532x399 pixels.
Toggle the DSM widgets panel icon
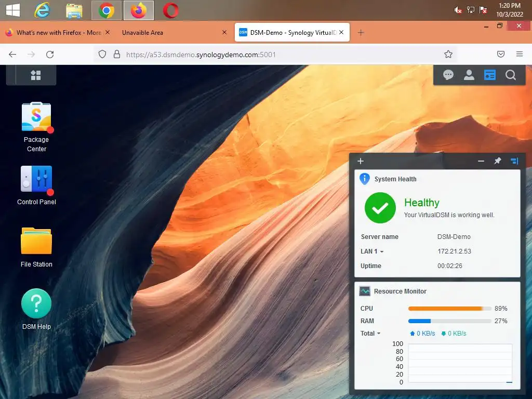click(x=489, y=75)
